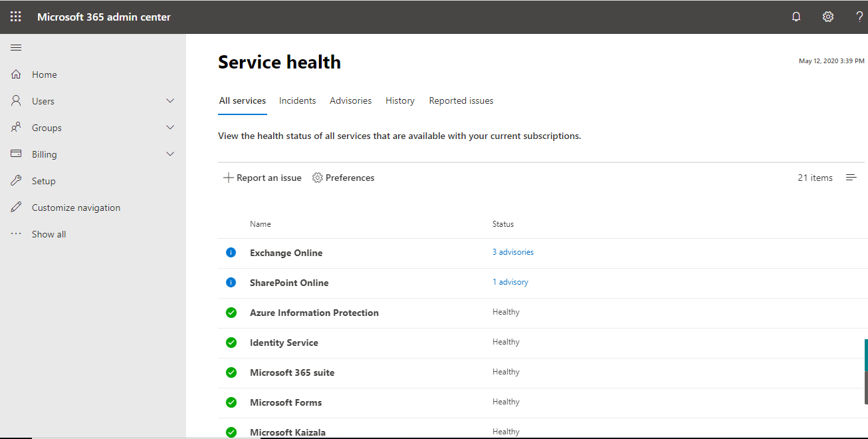This screenshot has height=439, width=868.
Task: Open the 3 advisories link
Action: point(513,252)
